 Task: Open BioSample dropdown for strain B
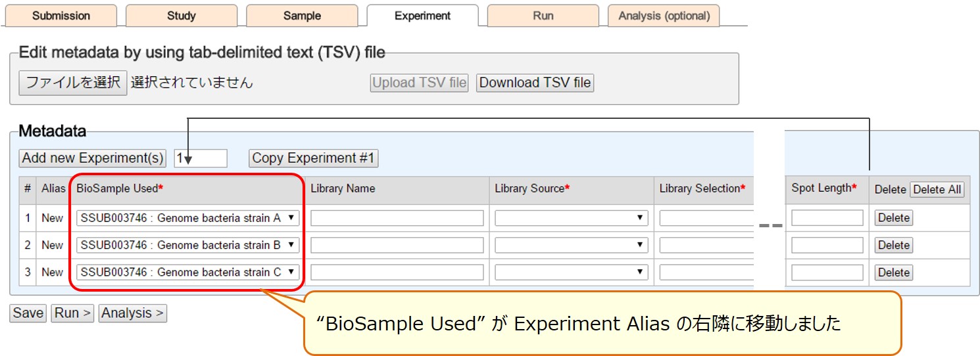(188, 245)
